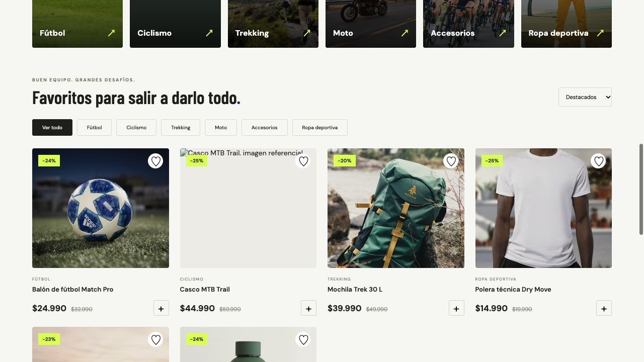
Task: View the green backpack product image
Action: pyautogui.click(x=396, y=208)
